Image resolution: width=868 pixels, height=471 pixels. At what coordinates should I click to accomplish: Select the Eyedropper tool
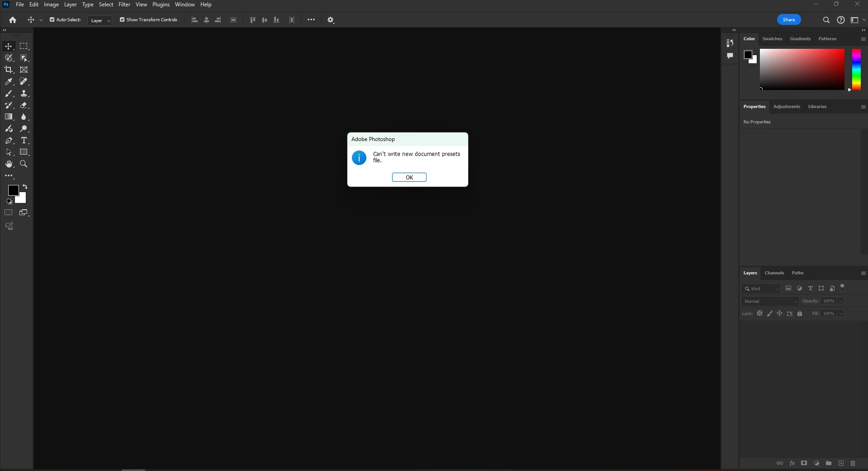click(x=9, y=81)
